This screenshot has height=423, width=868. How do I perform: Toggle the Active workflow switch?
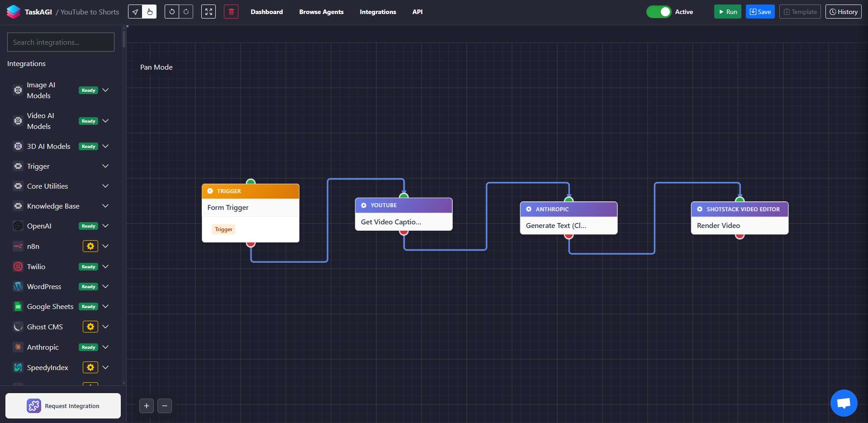coord(659,12)
